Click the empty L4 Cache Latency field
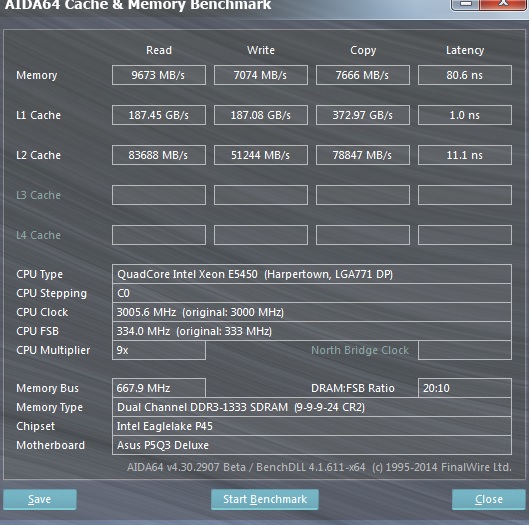529x525 pixels. click(465, 235)
